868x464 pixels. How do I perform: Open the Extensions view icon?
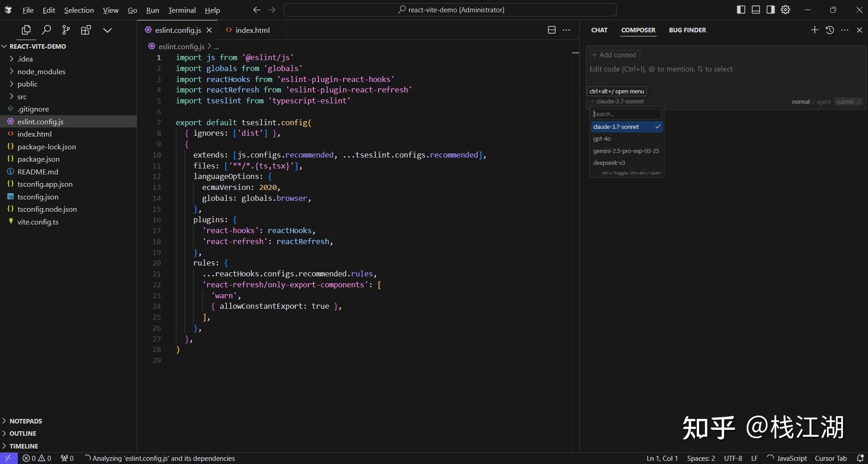click(86, 30)
